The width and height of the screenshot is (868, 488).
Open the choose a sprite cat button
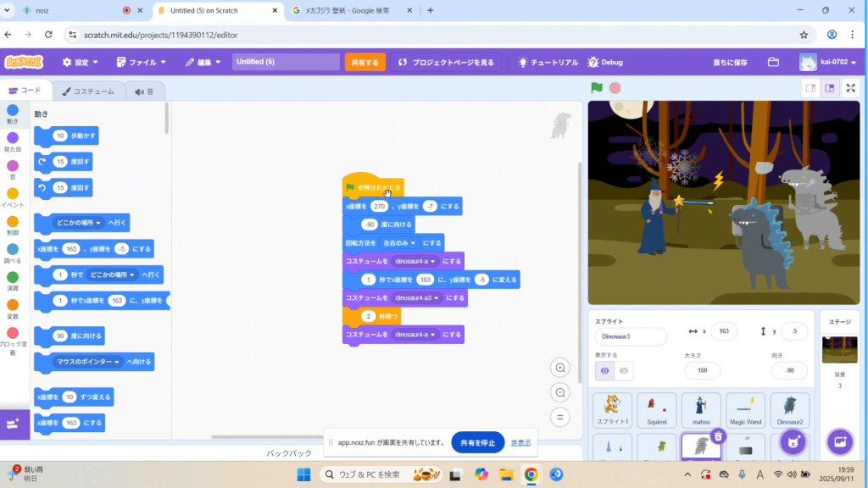coord(793,442)
